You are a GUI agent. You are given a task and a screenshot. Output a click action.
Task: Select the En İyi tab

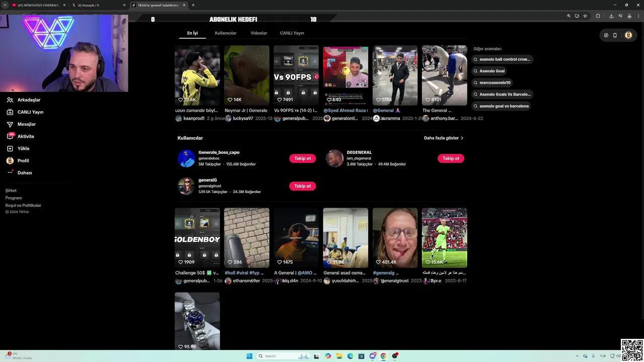point(192,33)
